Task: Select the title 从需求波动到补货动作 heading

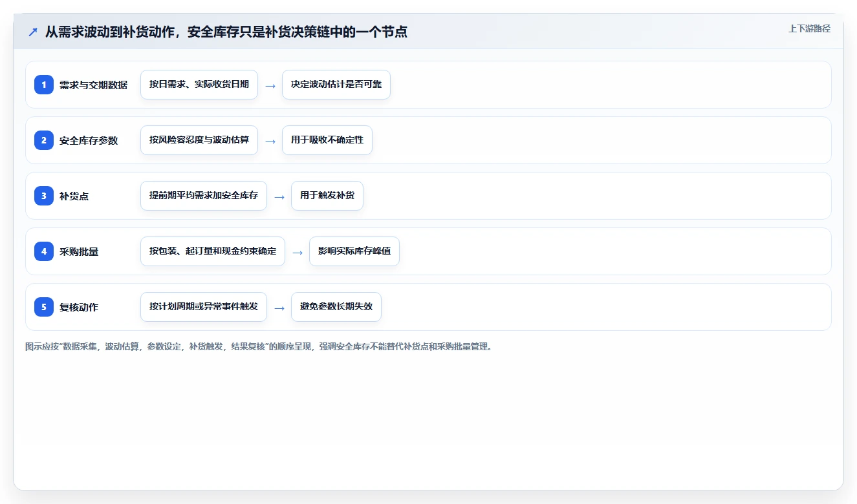Action: (x=226, y=32)
